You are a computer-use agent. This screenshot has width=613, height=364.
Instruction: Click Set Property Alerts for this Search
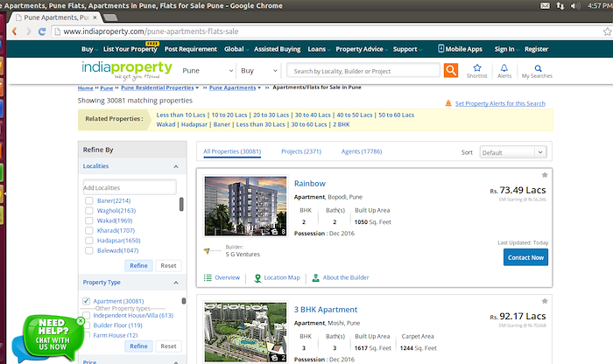(x=500, y=103)
